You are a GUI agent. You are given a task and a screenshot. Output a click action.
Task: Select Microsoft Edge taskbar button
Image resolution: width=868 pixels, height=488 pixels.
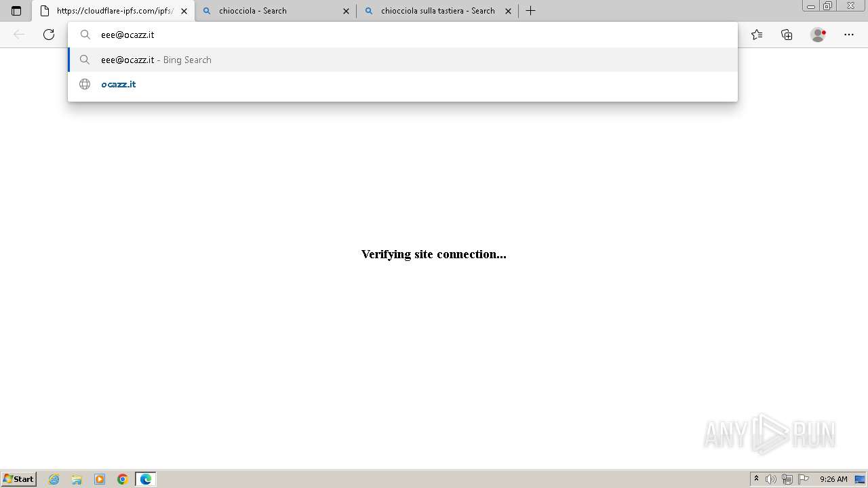coord(146,479)
